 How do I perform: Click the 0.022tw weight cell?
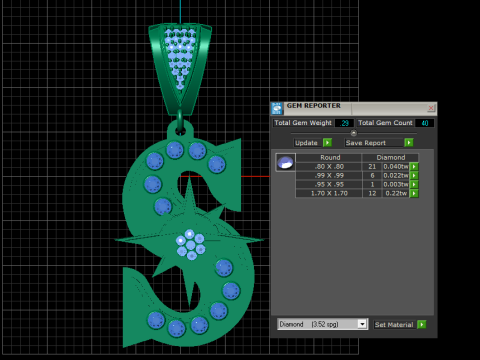(396, 175)
